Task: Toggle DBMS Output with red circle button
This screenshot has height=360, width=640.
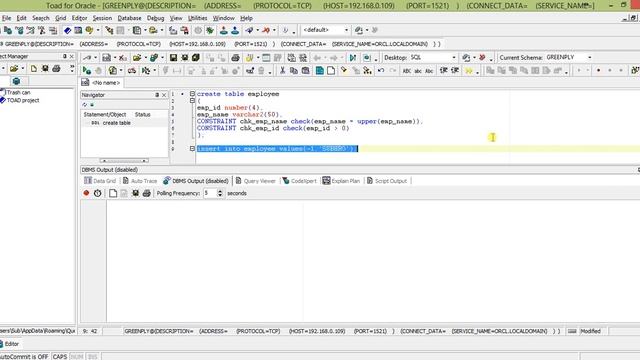Action: point(86,193)
